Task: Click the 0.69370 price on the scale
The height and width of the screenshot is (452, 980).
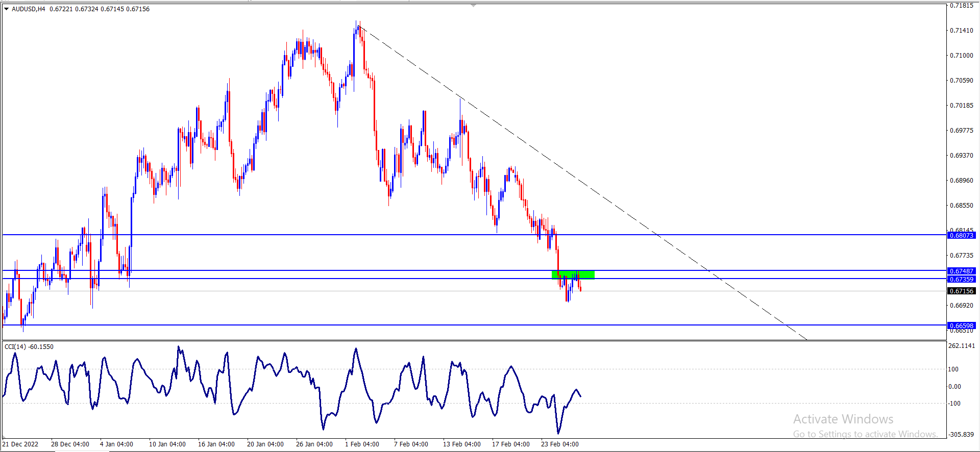Action: (x=961, y=155)
